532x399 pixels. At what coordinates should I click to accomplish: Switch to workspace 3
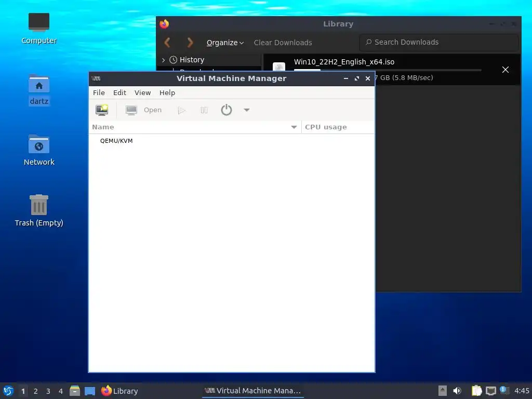click(x=48, y=391)
